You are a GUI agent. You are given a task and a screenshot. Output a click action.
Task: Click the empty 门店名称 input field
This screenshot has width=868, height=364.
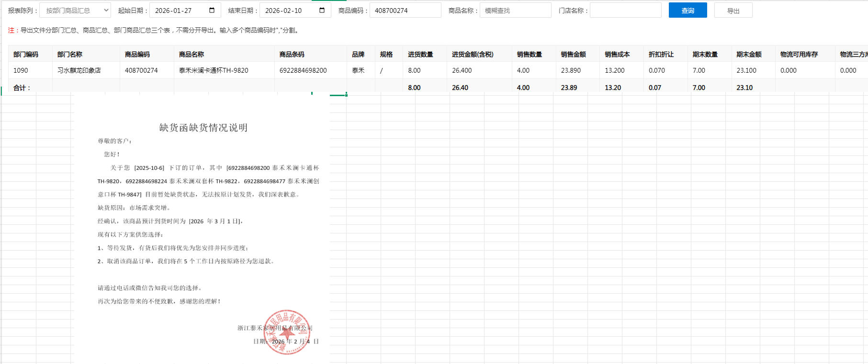tap(625, 11)
